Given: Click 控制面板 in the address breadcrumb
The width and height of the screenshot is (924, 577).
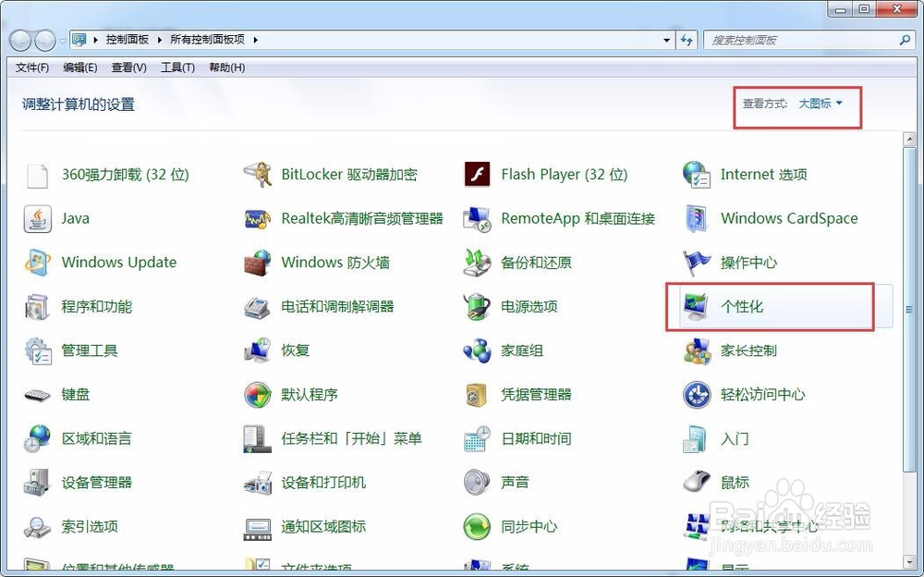Looking at the screenshot, I should pos(127,40).
